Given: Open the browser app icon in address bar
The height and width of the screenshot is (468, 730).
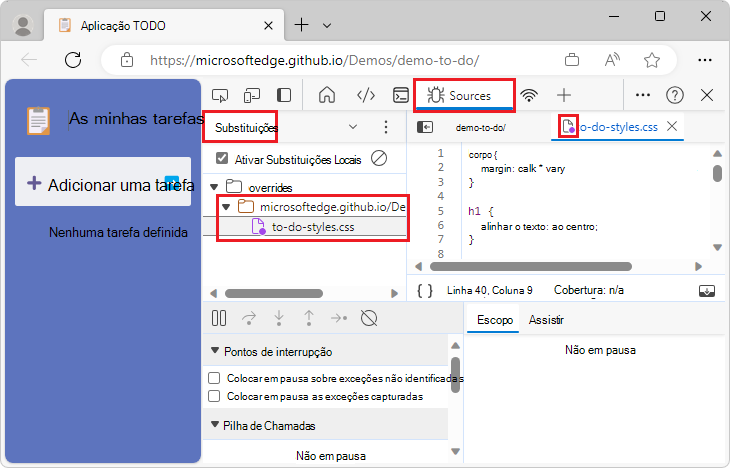Looking at the screenshot, I should pyautogui.click(x=572, y=60).
